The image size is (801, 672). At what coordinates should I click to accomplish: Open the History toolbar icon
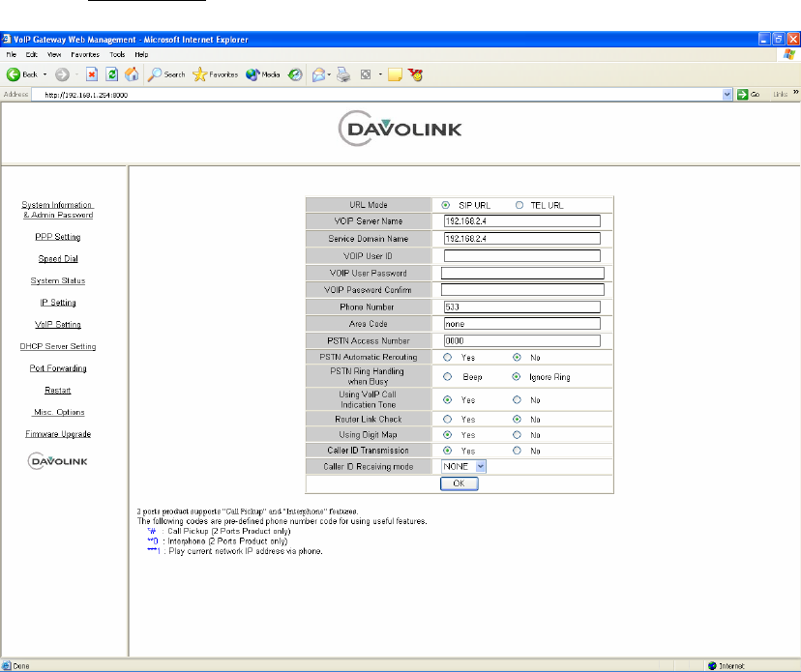coord(295,74)
